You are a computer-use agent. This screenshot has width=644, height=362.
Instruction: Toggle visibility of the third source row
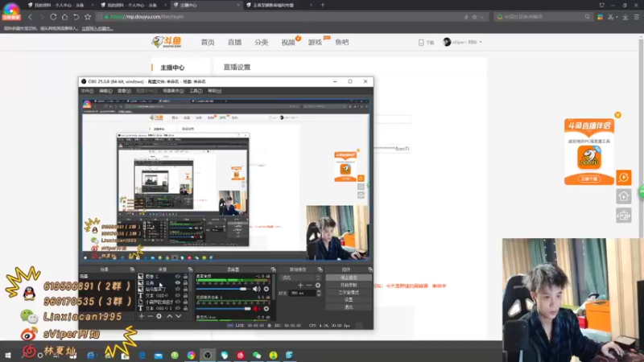pos(177,289)
